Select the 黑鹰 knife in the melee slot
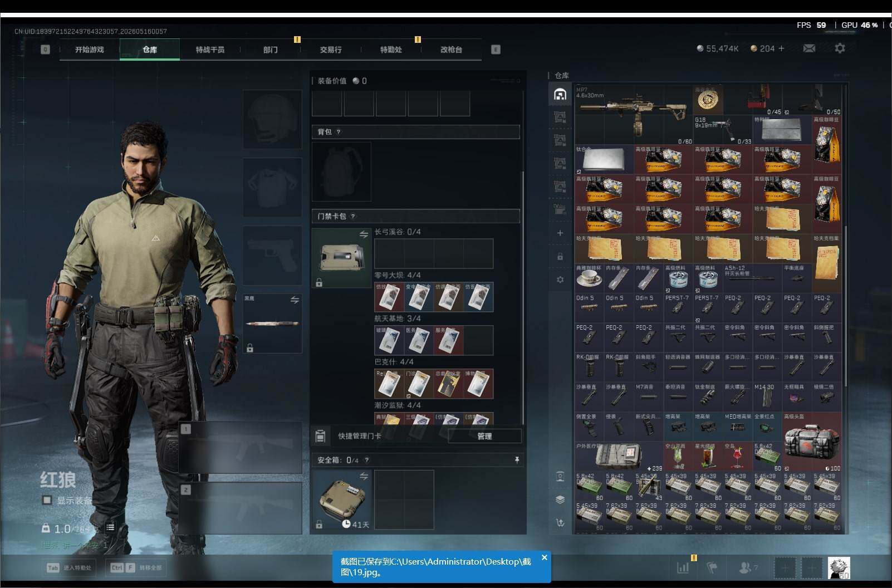This screenshot has width=892, height=588. coord(273,324)
